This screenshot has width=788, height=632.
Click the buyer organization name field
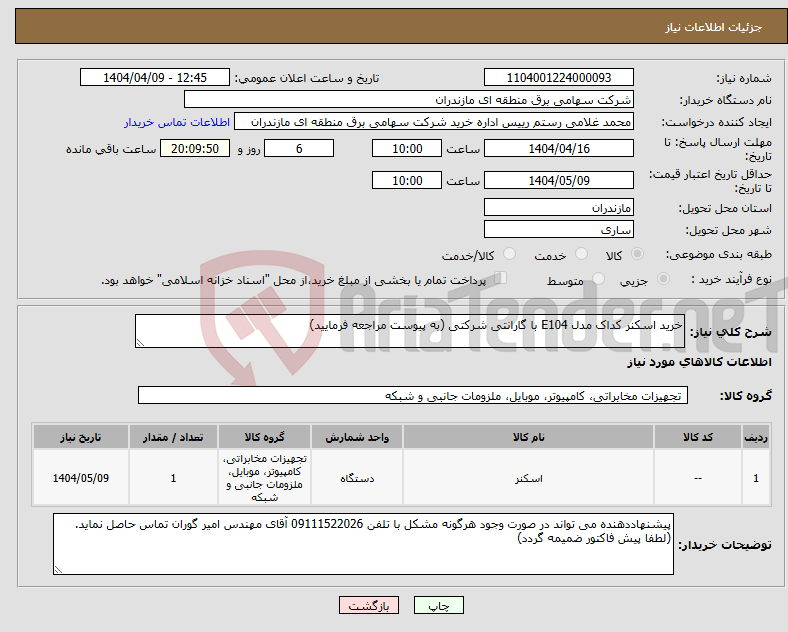click(x=409, y=99)
